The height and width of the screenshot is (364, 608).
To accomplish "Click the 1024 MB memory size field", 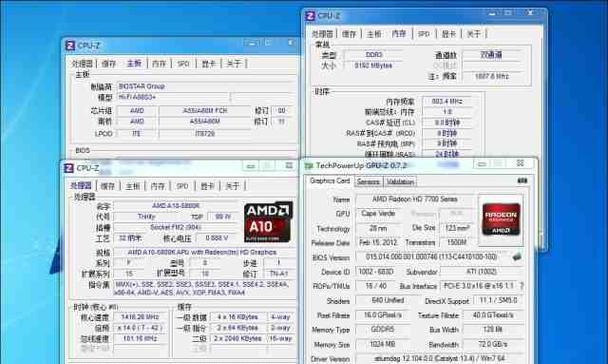I will pyautogui.click(x=383, y=344).
